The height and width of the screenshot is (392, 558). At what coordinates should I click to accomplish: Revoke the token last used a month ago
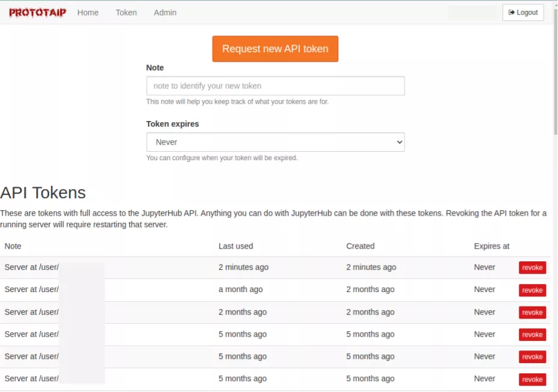click(x=532, y=290)
